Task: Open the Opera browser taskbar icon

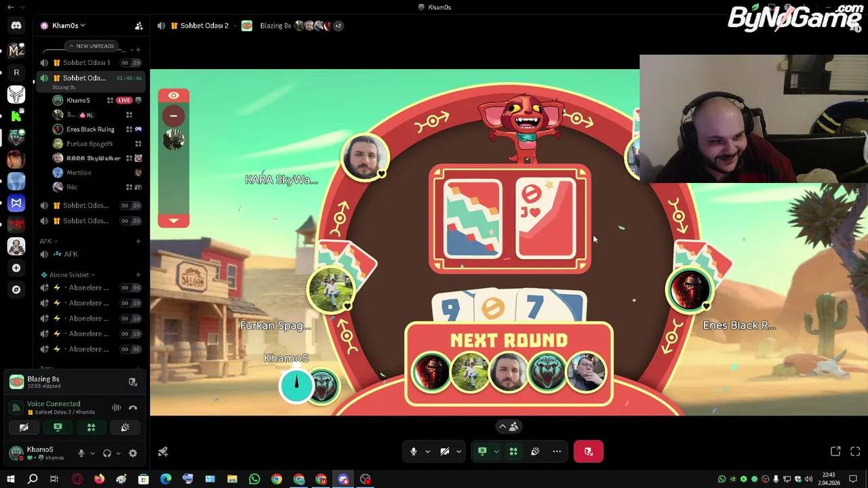Action: pos(77,479)
